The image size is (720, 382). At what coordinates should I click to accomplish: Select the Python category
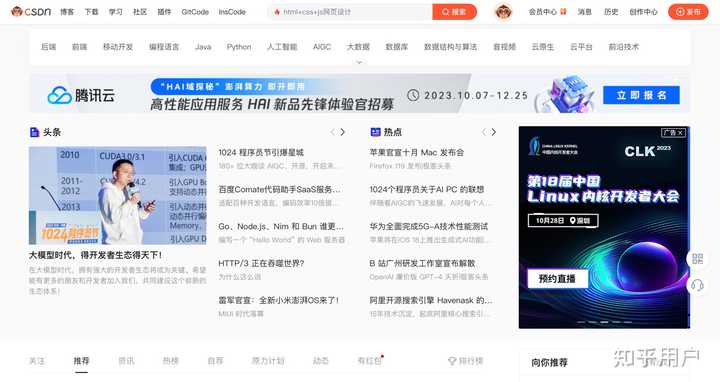pos(239,47)
